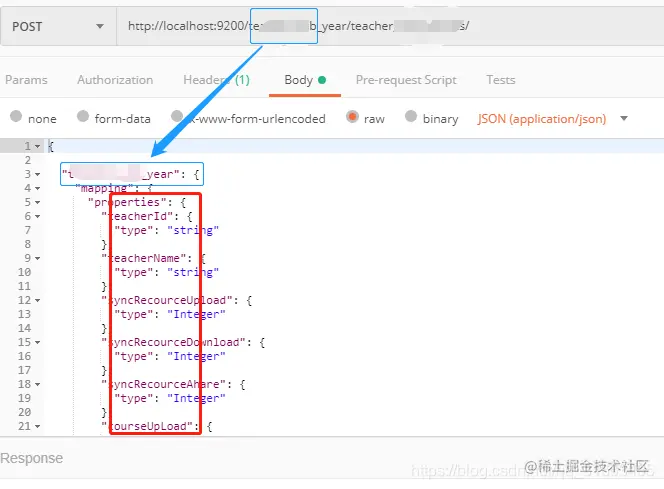Select the raw body radio option
664x489 pixels.
pyautogui.click(x=352, y=116)
